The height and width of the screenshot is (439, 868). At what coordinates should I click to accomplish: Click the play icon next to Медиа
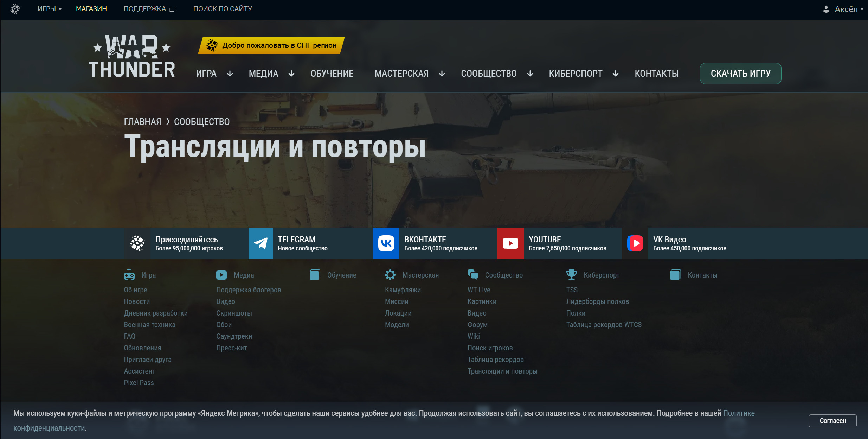221,275
